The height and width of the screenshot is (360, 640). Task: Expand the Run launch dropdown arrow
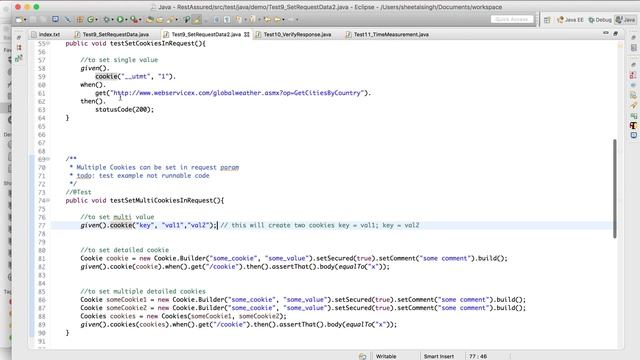[126, 20]
